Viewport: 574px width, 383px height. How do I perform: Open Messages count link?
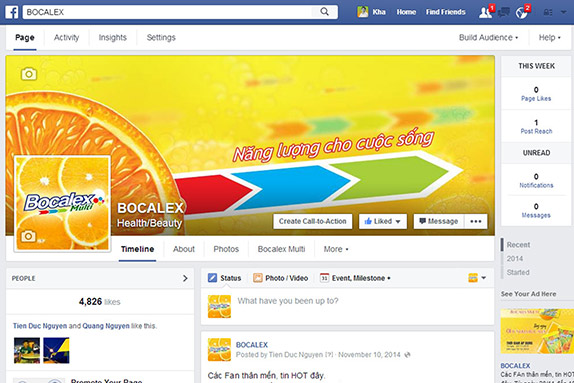pyautogui.click(x=536, y=215)
